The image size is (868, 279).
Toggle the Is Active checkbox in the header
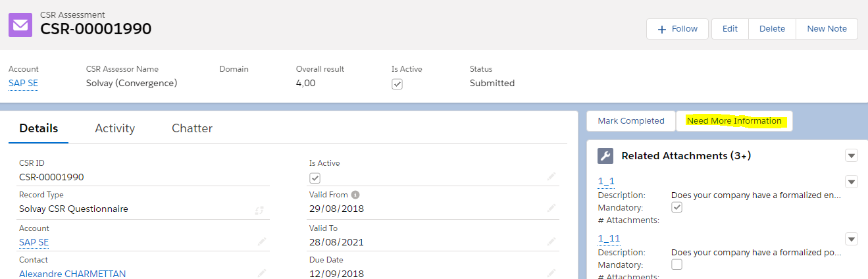[x=397, y=84]
